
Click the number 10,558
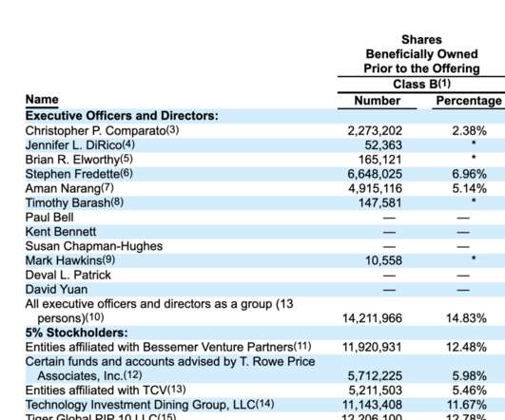(x=383, y=260)
